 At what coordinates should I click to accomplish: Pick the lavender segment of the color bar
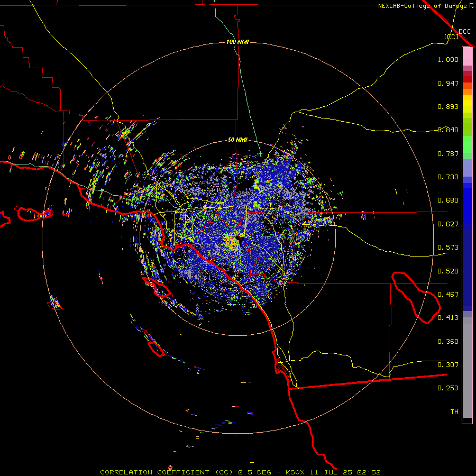(467, 168)
